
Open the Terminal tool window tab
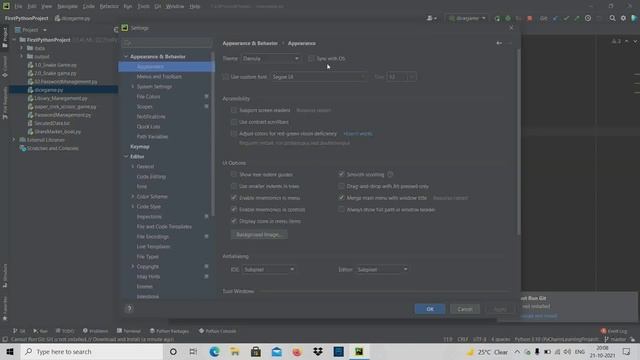[x=129, y=331]
